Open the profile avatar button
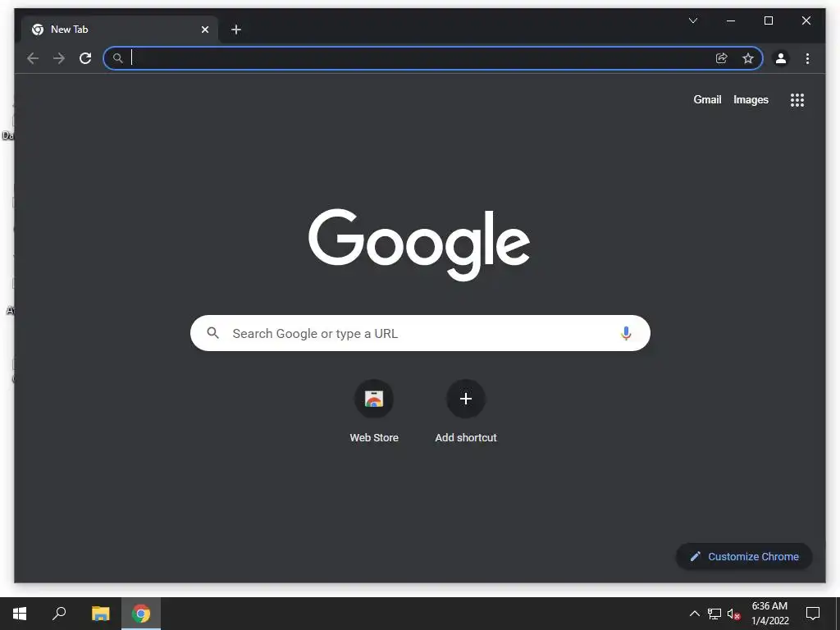Viewport: 840px width, 630px height. [x=781, y=58]
